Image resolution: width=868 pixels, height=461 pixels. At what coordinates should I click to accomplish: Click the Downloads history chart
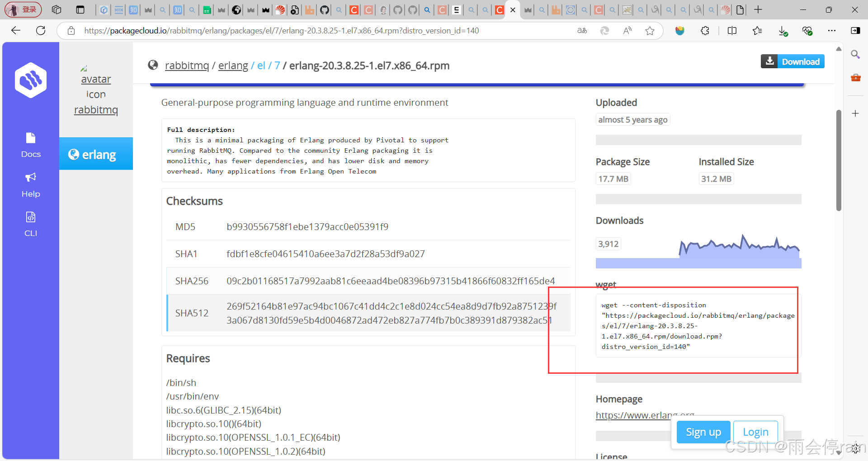740,245
